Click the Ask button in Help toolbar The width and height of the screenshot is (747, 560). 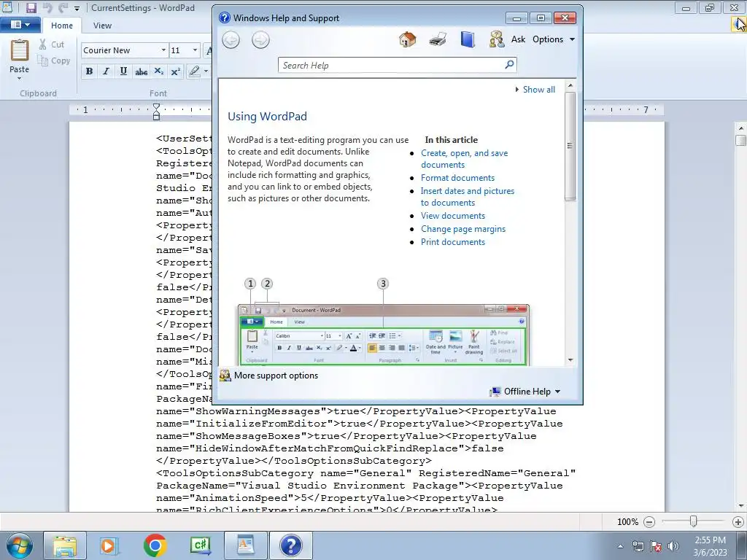coord(508,39)
